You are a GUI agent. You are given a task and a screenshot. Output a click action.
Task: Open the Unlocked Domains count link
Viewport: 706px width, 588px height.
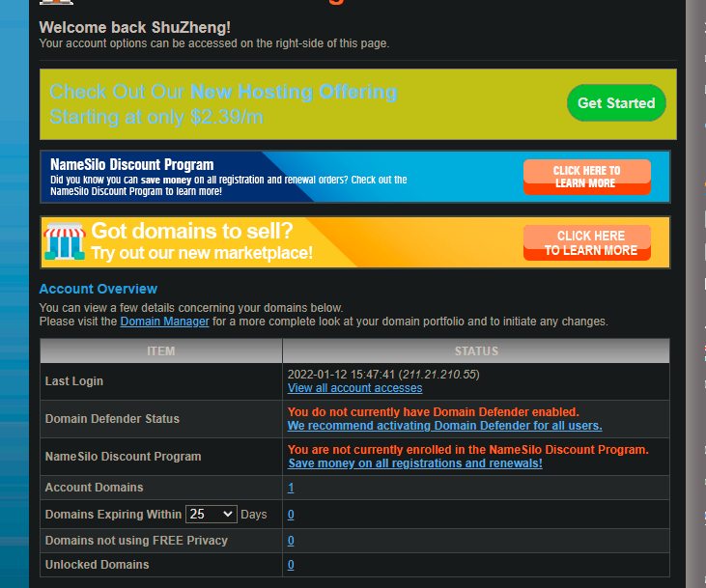click(x=291, y=565)
